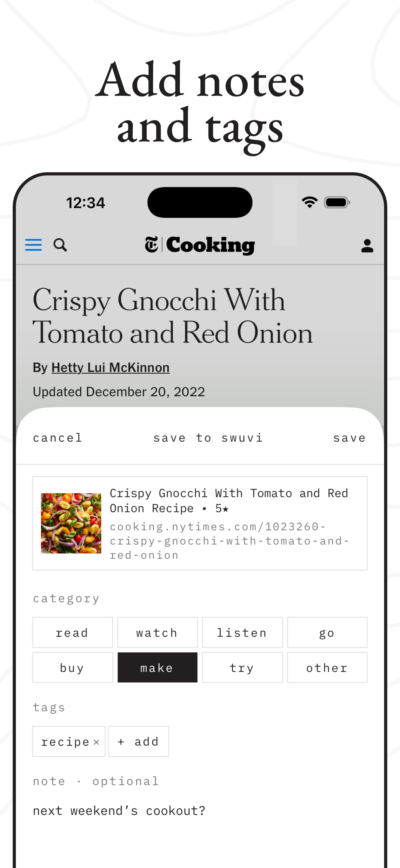400x868 pixels.
Task: Select the listen category
Action: pyautogui.click(x=243, y=633)
